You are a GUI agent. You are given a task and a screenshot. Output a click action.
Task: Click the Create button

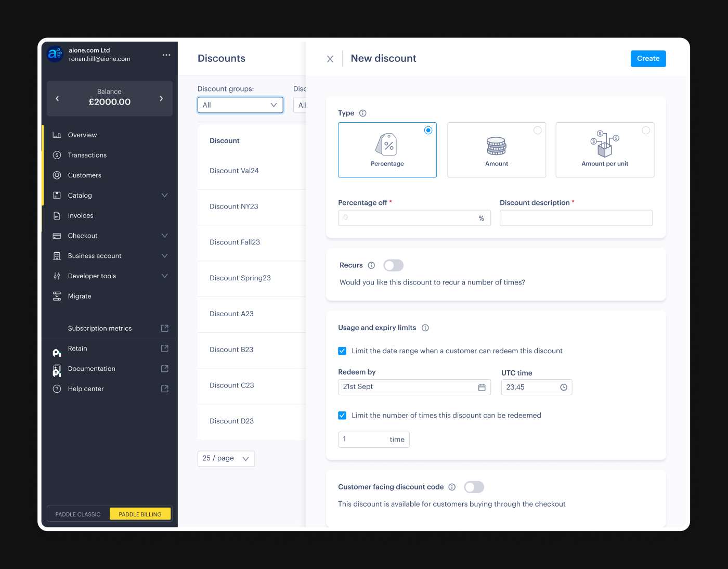tap(648, 59)
